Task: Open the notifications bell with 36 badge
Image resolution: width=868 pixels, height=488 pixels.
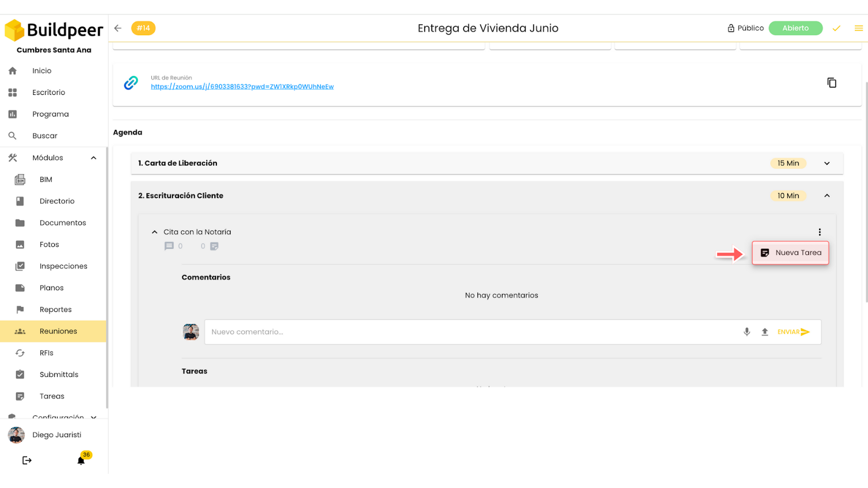Action: 81,460
